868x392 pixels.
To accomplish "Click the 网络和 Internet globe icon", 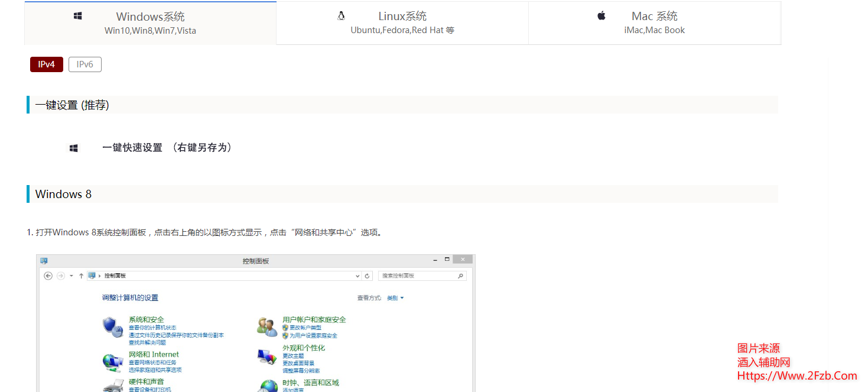I will coord(113,361).
